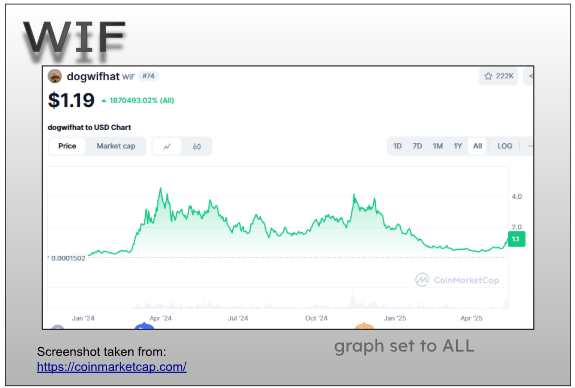The width and height of the screenshot is (575, 388).
Task: Click the Apr '24 axis label
Action: point(161,318)
